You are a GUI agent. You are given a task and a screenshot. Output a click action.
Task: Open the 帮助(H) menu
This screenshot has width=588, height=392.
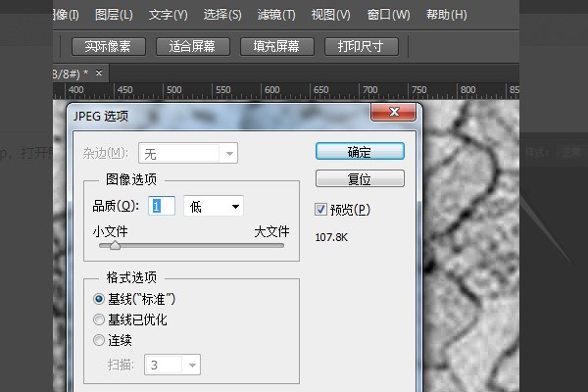(446, 15)
